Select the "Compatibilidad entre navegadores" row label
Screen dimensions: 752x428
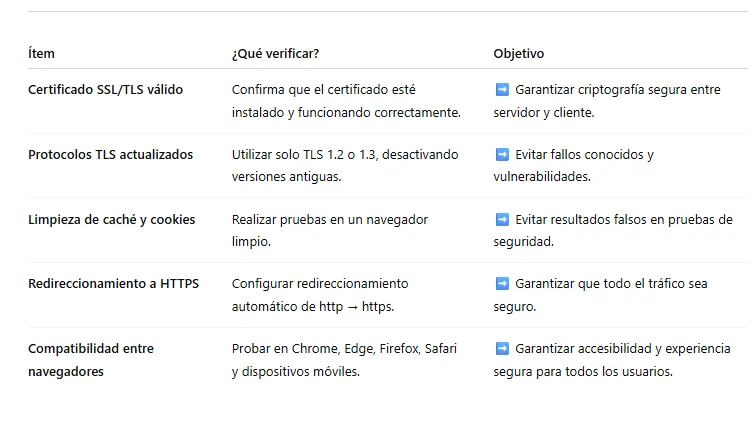91,360
